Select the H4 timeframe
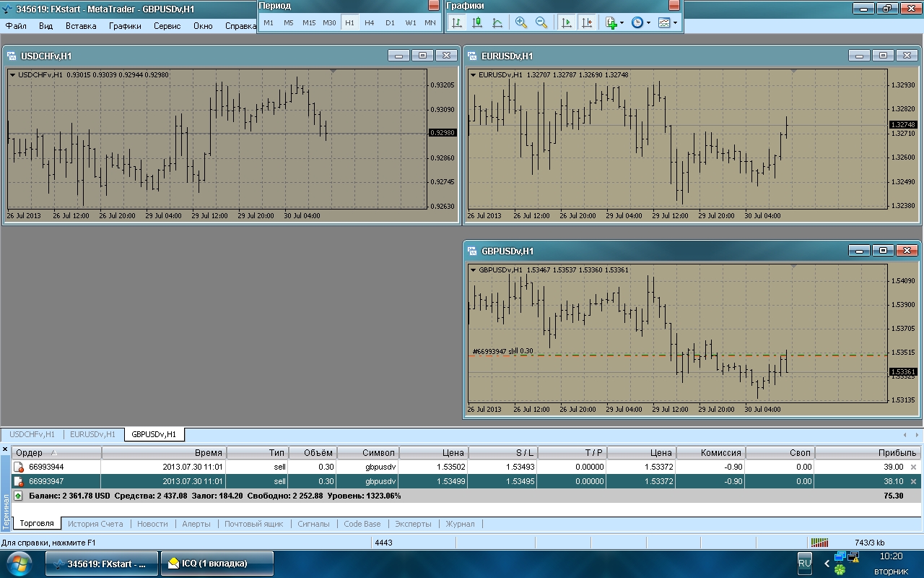The height and width of the screenshot is (578, 924). (370, 22)
